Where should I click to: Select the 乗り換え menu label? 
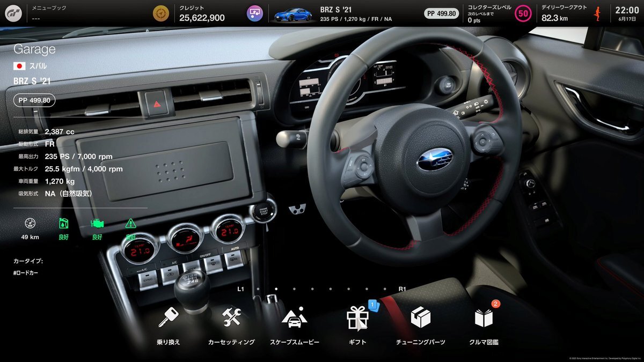168,342
